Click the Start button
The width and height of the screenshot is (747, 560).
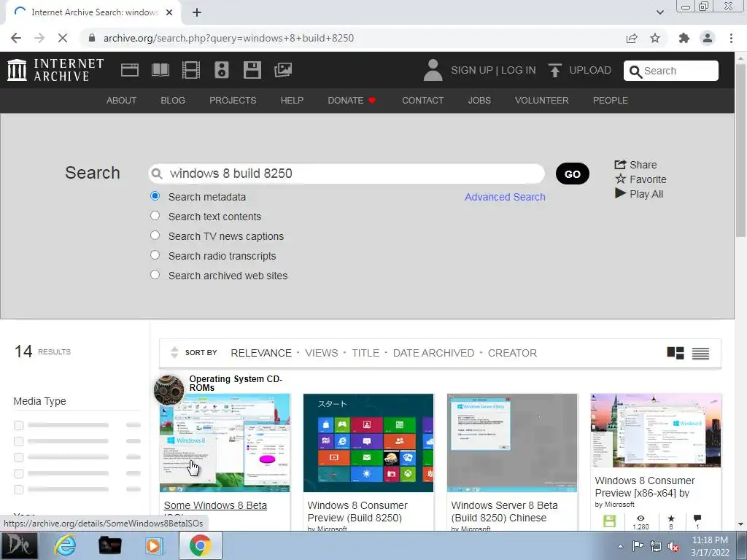[19, 545]
